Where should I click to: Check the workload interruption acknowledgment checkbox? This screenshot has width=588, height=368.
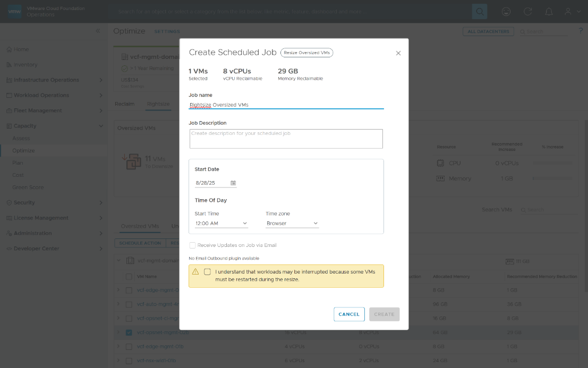[207, 273]
